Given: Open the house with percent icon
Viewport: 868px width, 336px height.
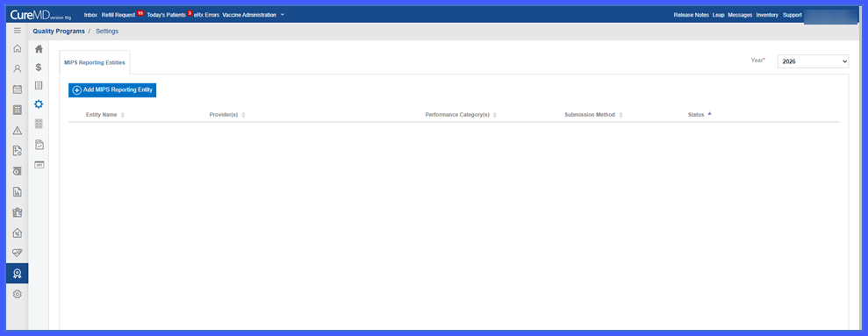Looking at the screenshot, I should point(18,233).
